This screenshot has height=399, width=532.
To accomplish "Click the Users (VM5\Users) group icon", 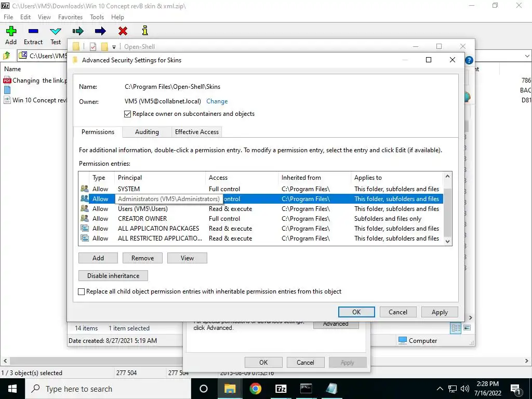I will pos(85,208).
